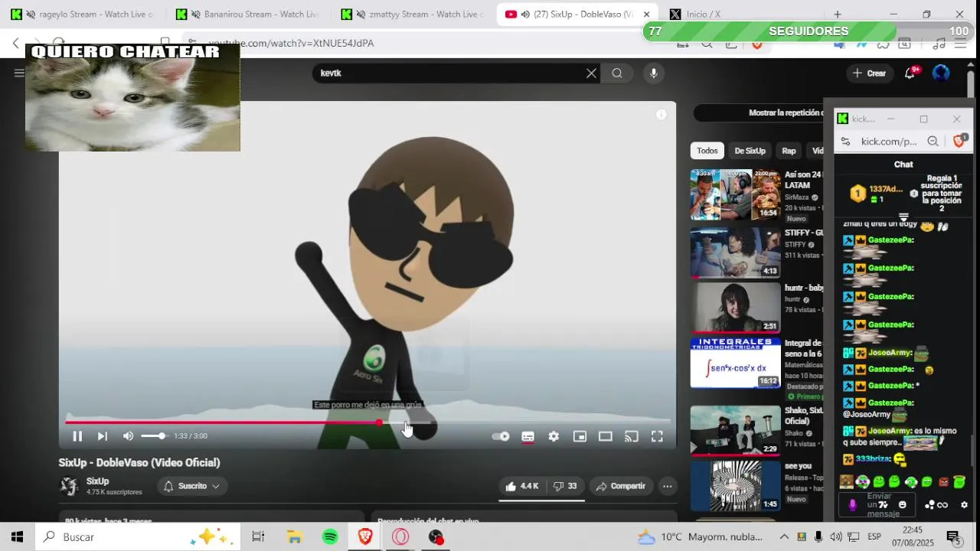View YouTube notifications bell

pos(910,73)
